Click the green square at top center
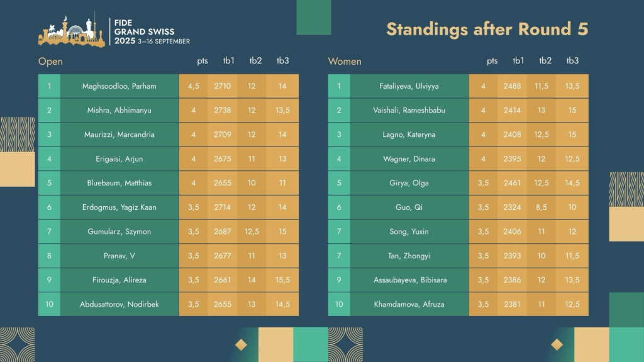The height and width of the screenshot is (362, 644). click(314, 17)
